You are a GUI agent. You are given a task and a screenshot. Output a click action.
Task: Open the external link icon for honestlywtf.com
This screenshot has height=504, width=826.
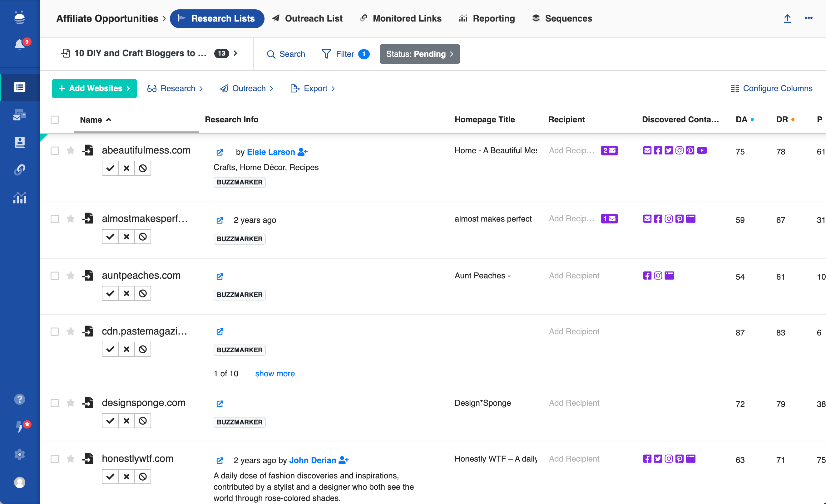pos(220,460)
